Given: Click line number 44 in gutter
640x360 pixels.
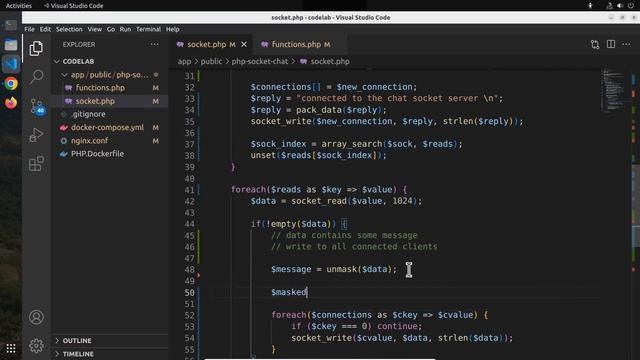Looking at the screenshot, I should [189, 224].
